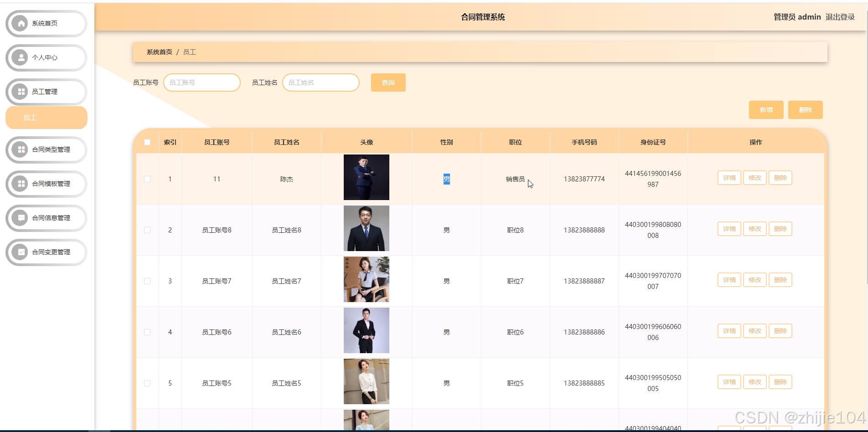
Task: Click the 新增 button
Action: 766,110
